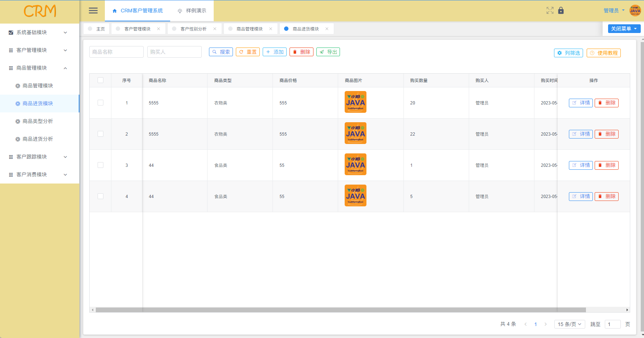644x338 pixels.
Task: Click the user avatar in header
Action: 635,11
